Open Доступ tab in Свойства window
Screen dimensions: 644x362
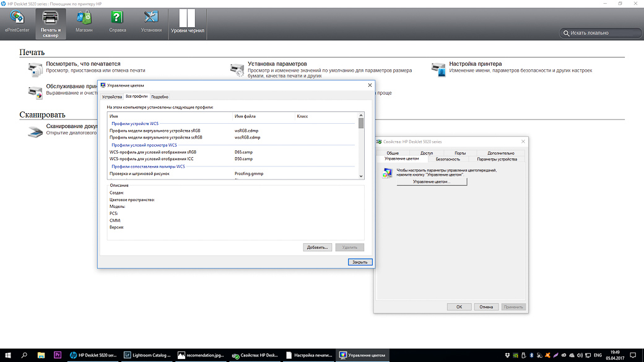tap(427, 153)
